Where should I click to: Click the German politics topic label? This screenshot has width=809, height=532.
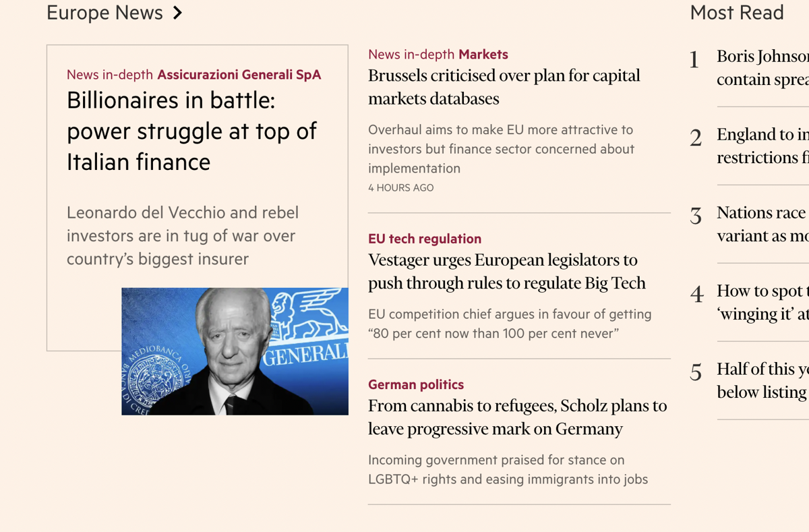(416, 385)
